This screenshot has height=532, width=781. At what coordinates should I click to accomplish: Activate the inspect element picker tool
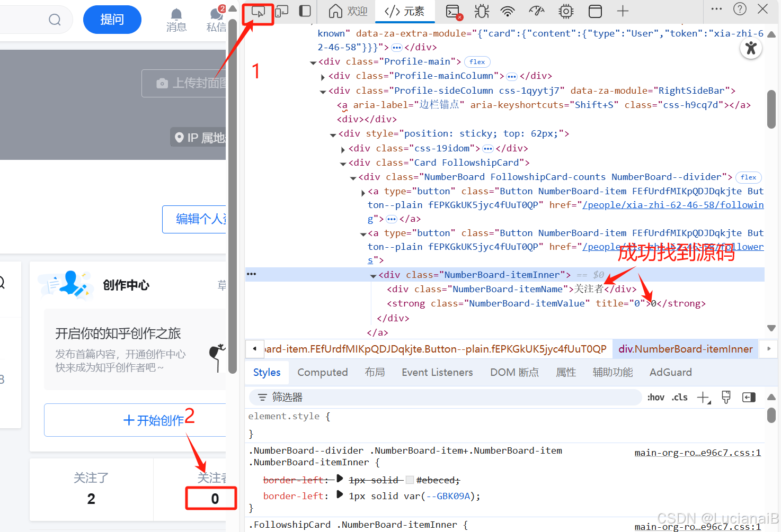pyautogui.click(x=258, y=11)
